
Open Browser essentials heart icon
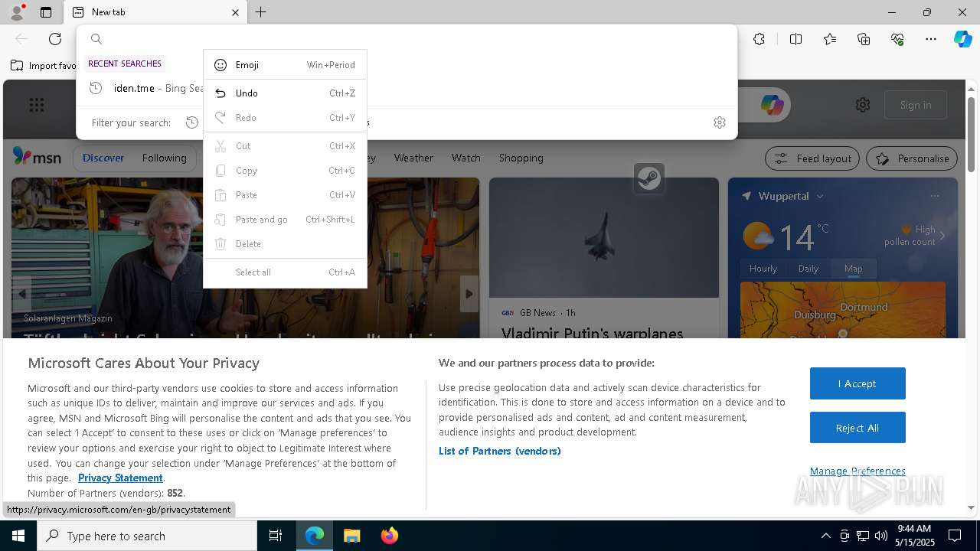[x=897, y=39]
